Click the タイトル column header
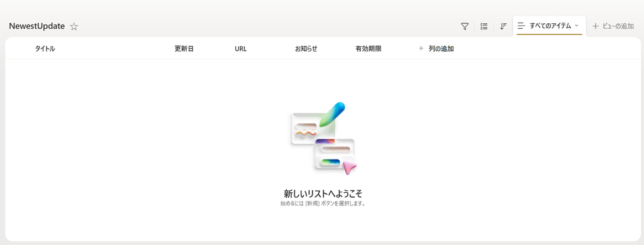The height and width of the screenshot is (245, 644). 45,48
